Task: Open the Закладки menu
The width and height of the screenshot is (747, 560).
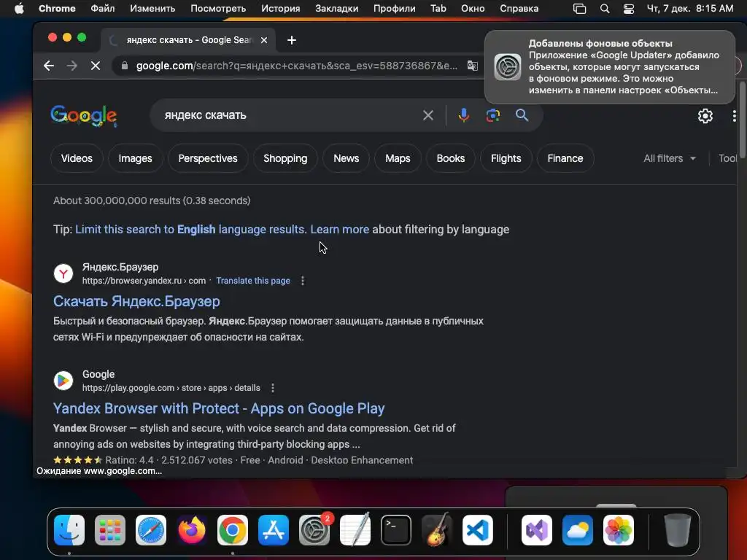Action: pos(337,9)
